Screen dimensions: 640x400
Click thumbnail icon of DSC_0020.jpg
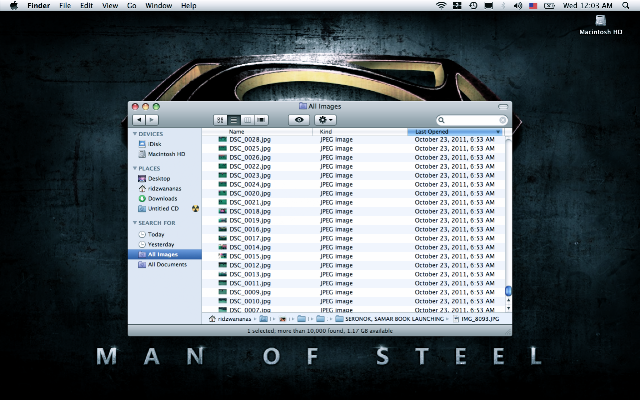(x=222, y=193)
